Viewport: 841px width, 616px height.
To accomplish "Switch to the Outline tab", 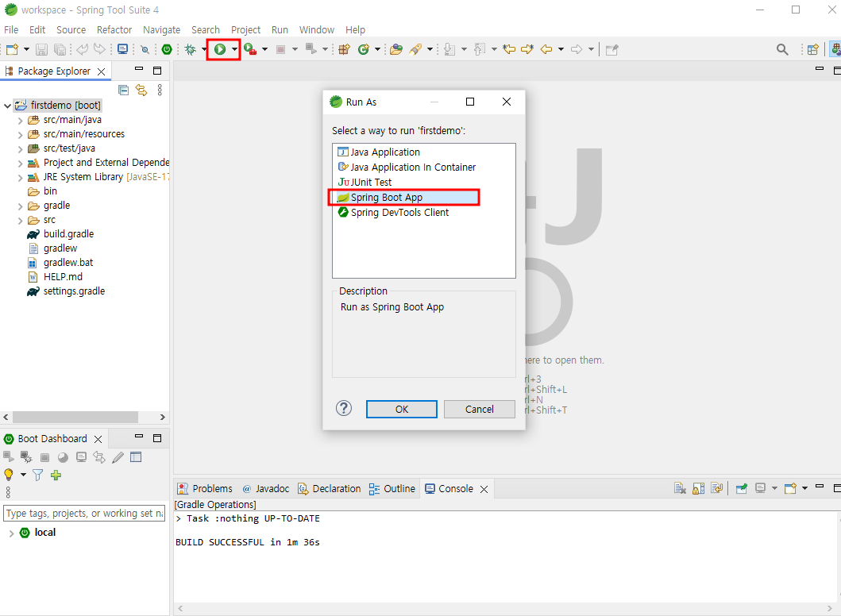I will coord(392,488).
